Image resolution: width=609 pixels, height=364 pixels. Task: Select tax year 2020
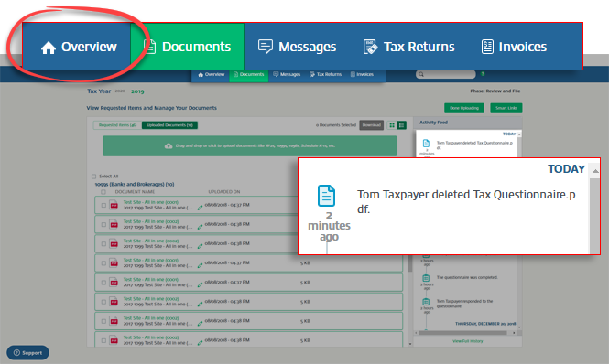pos(120,91)
